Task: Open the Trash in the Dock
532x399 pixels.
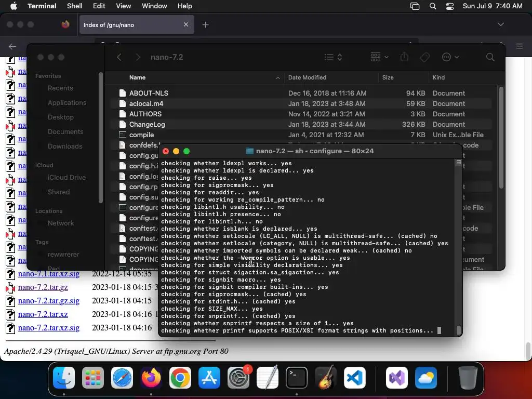Action: 468,378
